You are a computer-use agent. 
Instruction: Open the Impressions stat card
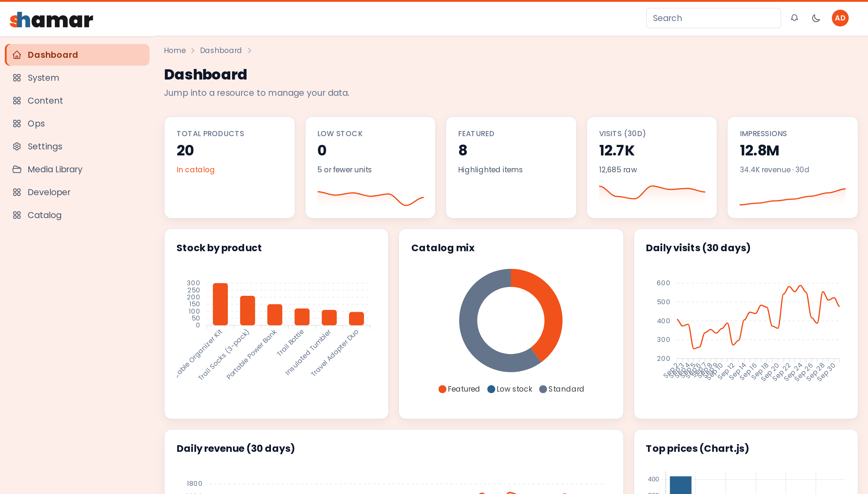(793, 167)
